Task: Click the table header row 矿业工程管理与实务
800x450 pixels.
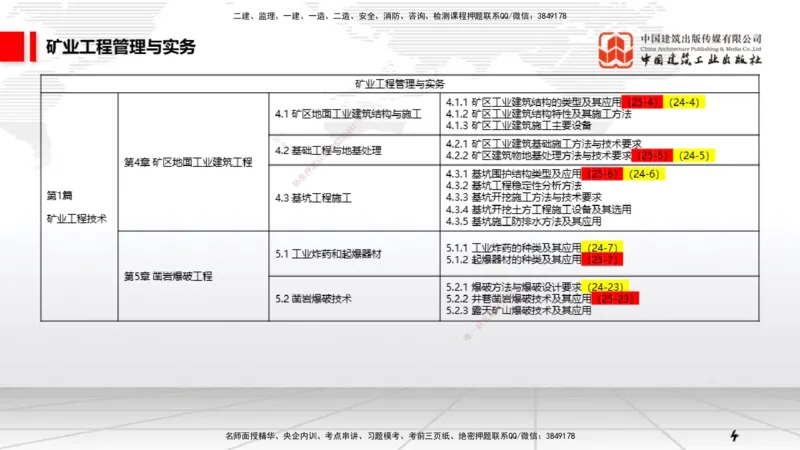Action: point(400,84)
